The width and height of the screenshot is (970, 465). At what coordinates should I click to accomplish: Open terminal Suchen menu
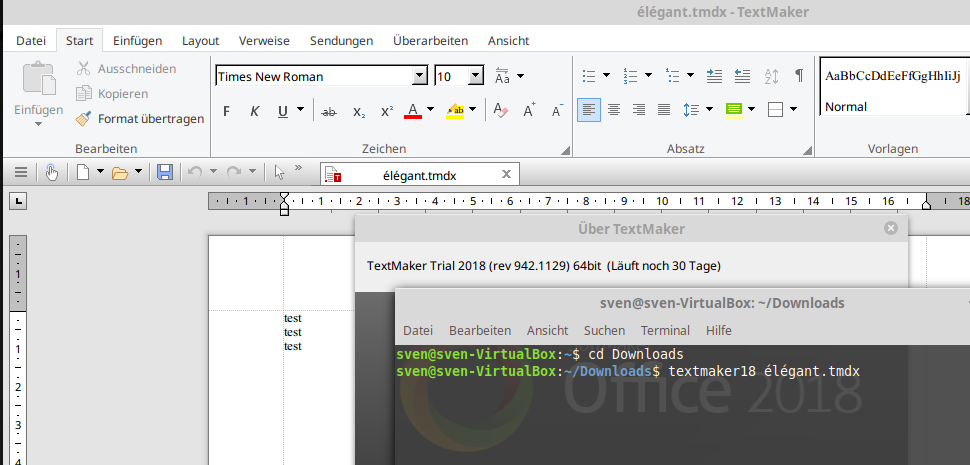click(x=604, y=331)
